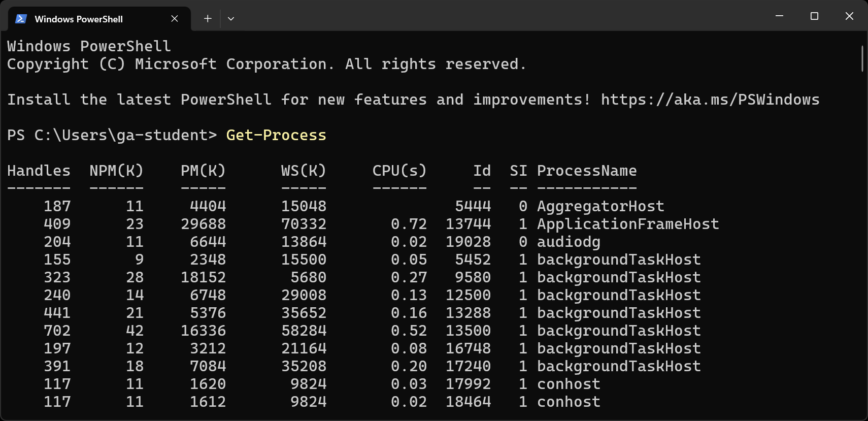Image resolution: width=868 pixels, height=421 pixels.
Task: Click the NPM(K) column header
Action: (117, 171)
